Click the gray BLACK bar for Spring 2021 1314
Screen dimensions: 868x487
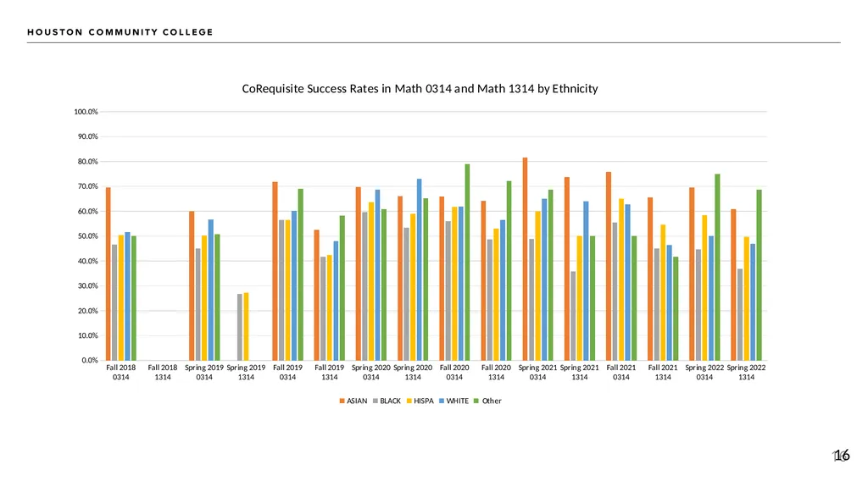(x=573, y=316)
